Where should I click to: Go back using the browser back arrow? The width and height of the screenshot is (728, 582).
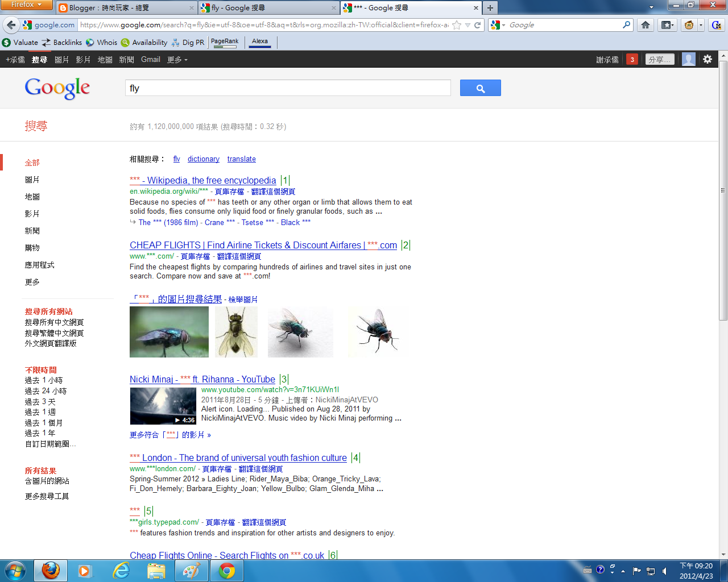[x=11, y=25]
